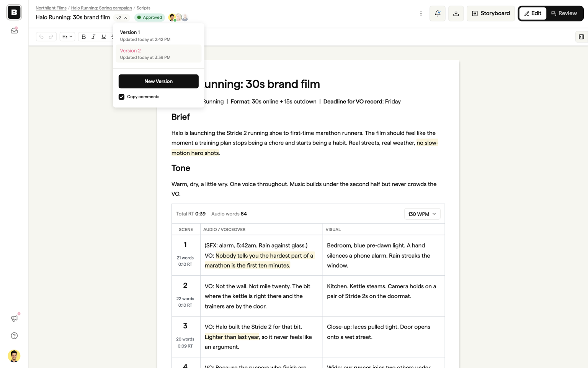This screenshot has width=588, height=368.
Task: Open the Storyboard view
Action: tap(491, 13)
